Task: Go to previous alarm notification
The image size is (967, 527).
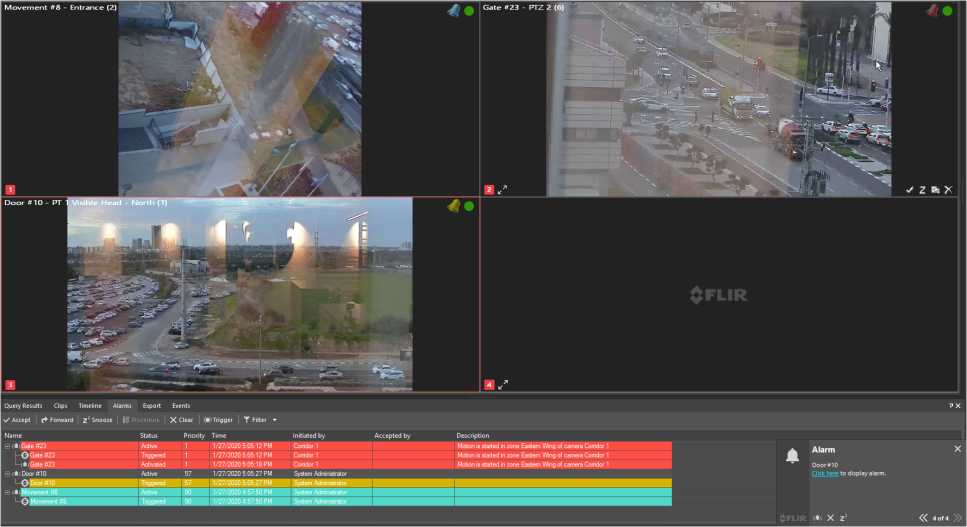Action: (923, 518)
